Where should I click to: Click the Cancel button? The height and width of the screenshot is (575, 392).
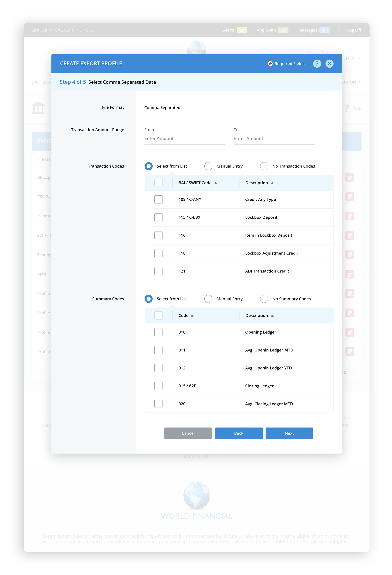[x=188, y=433]
